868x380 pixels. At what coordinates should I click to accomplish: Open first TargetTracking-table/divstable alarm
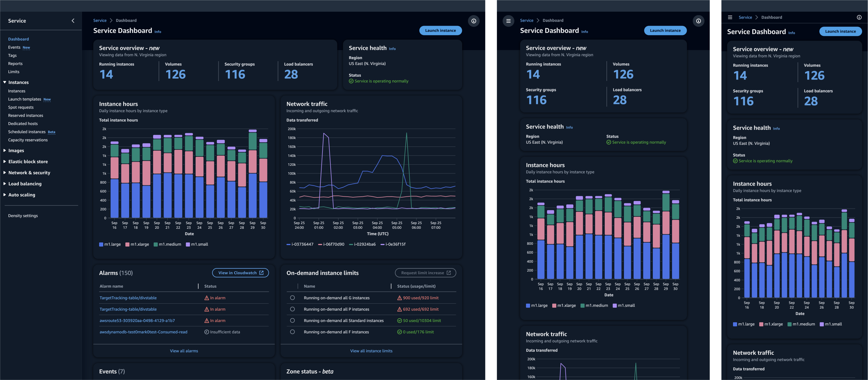click(x=128, y=298)
